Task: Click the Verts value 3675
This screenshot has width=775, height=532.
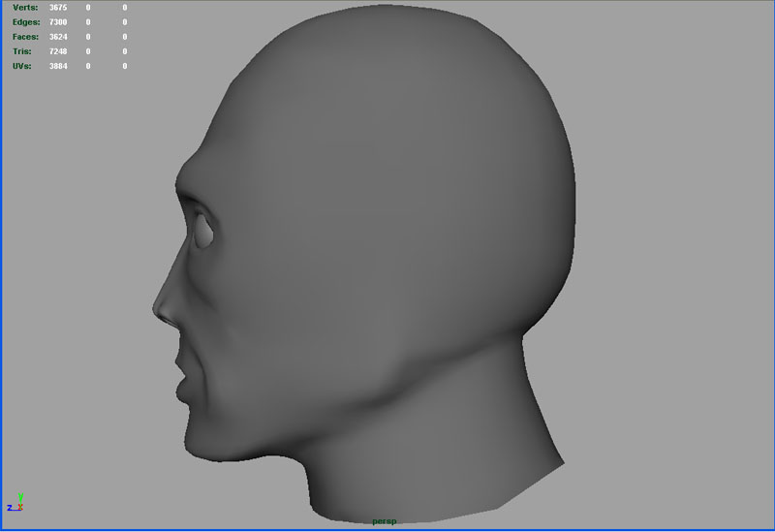Action: (x=58, y=8)
